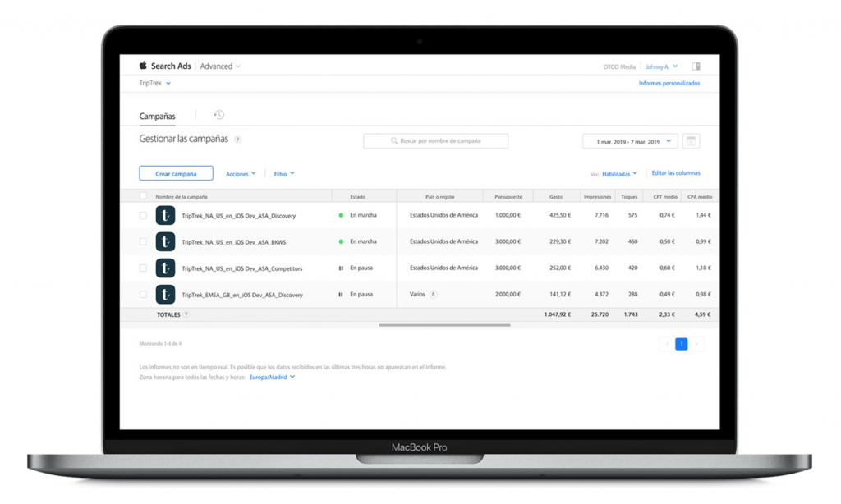This screenshot has width=841, height=504.
Task: Sort by CPT medio column header
Action: click(x=665, y=197)
